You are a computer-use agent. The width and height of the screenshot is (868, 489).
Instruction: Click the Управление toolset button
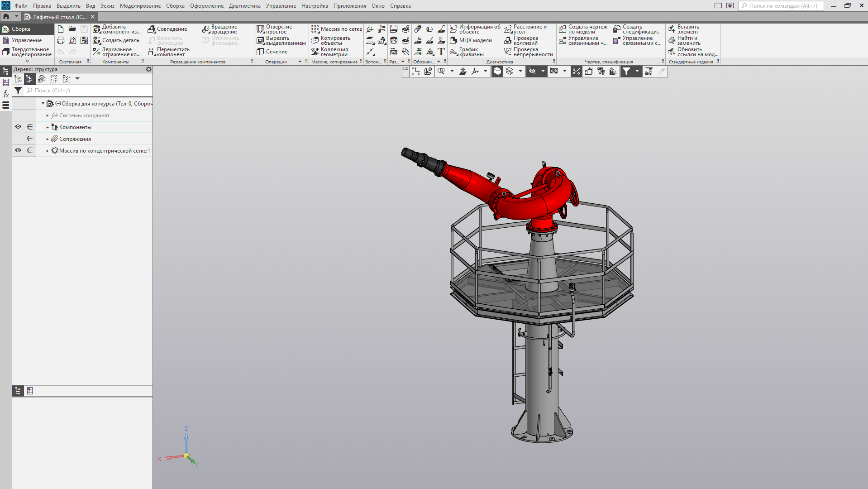click(x=26, y=41)
